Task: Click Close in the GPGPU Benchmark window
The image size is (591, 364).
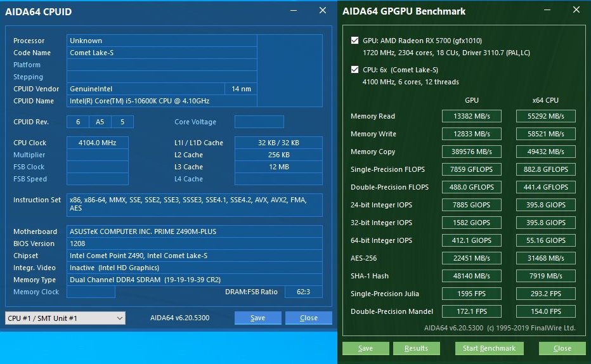Action: tap(562, 348)
